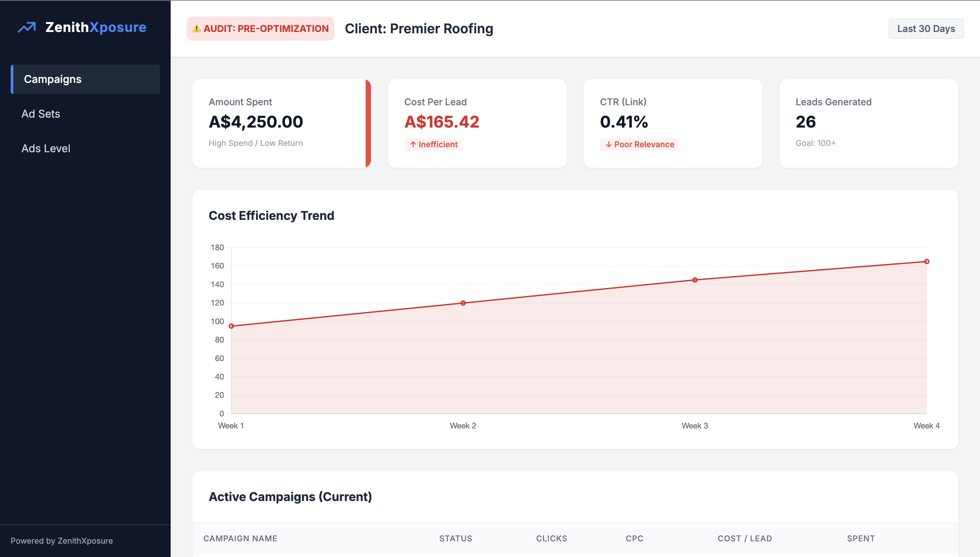
Task: Click the Leads Generated card
Action: tap(868, 123)
